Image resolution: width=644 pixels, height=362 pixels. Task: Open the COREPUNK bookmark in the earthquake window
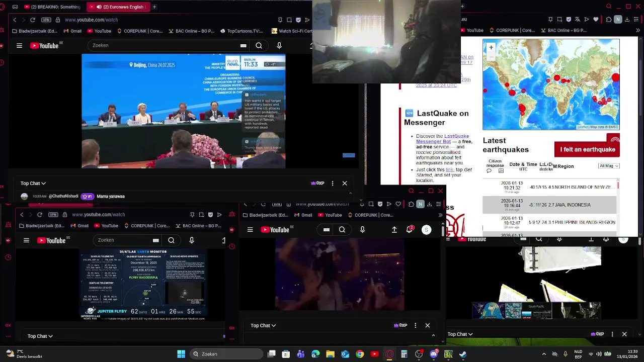tap(512, 31)
